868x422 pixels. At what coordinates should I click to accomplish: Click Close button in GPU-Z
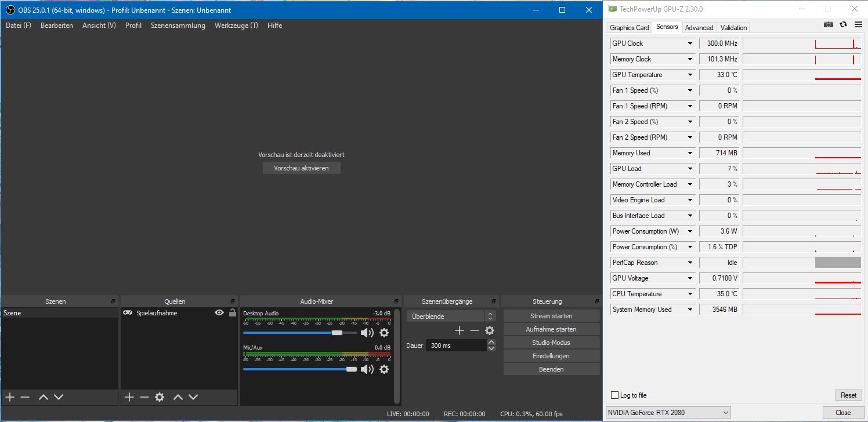843,413
